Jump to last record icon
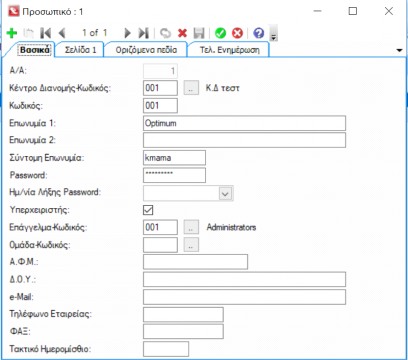Image resolution: width=408 pixels, height=360 pixels. pos(144,33)
